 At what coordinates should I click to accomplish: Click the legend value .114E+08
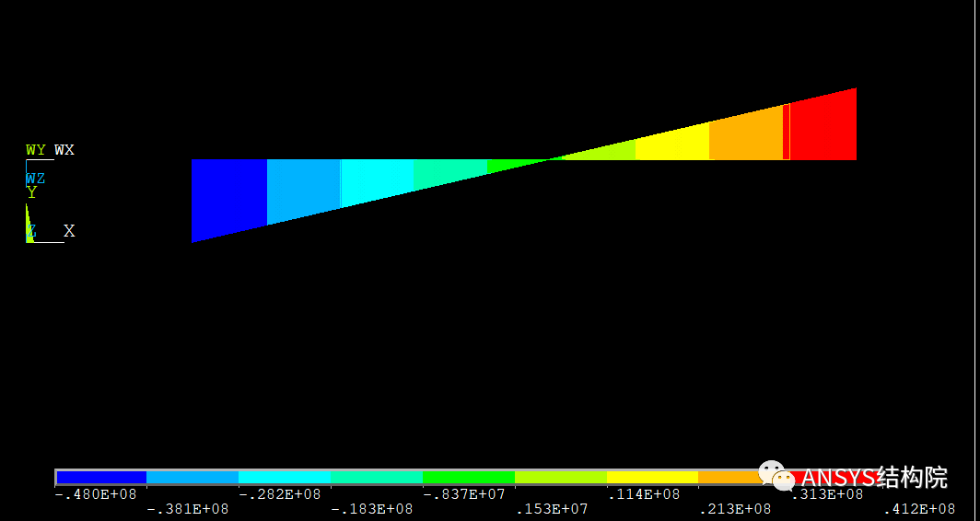click(644, 494)
